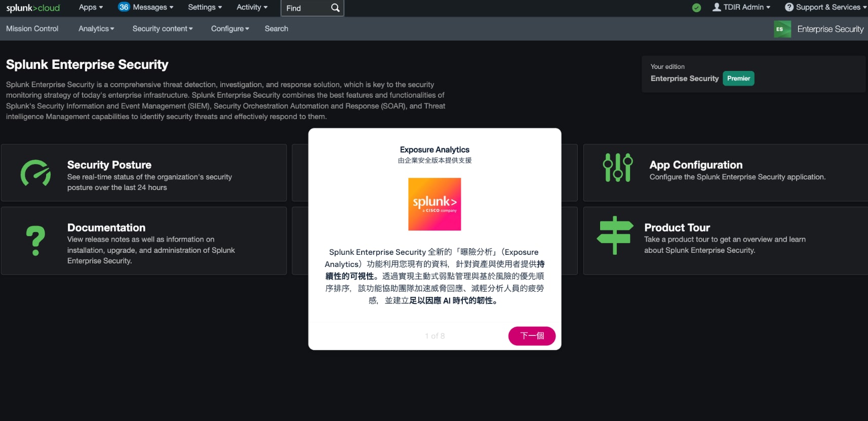Click the Enterprise Security app label
This screenshot has height=421, width=868.
pos(830,29)
